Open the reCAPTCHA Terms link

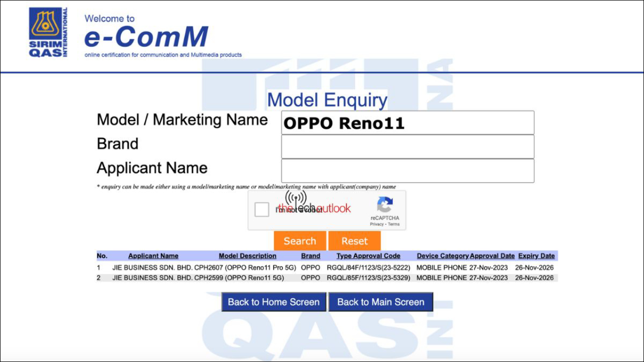tap(394, 224)
